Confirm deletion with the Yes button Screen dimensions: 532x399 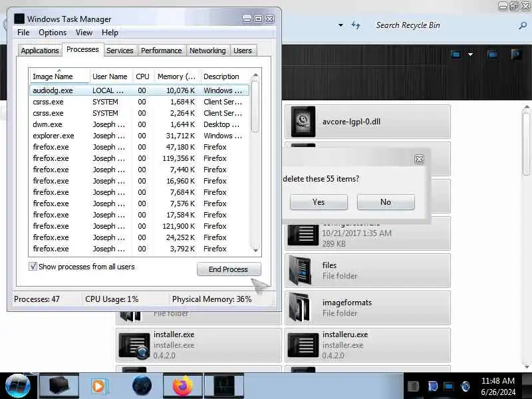click(x=319, y=202)
